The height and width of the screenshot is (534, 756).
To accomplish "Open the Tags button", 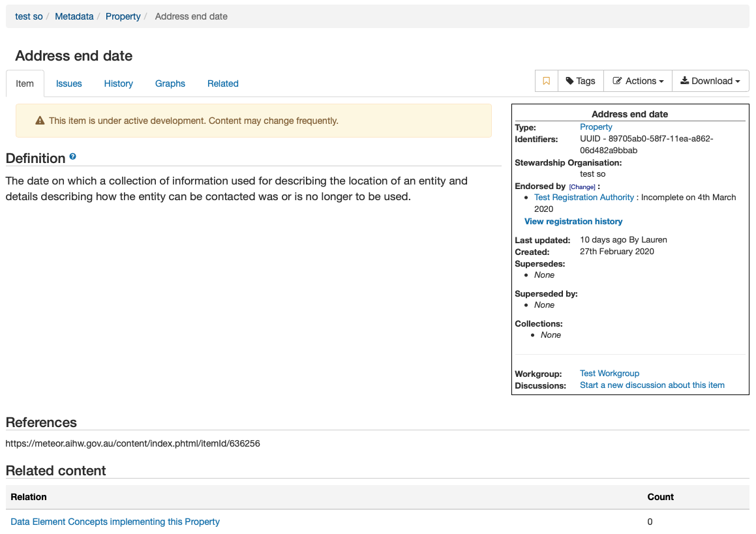I will click(x=580, y=81).
